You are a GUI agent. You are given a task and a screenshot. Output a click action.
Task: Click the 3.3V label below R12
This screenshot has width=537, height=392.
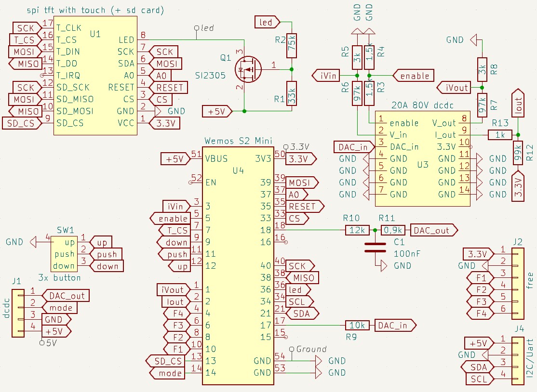tap(518, 186)
